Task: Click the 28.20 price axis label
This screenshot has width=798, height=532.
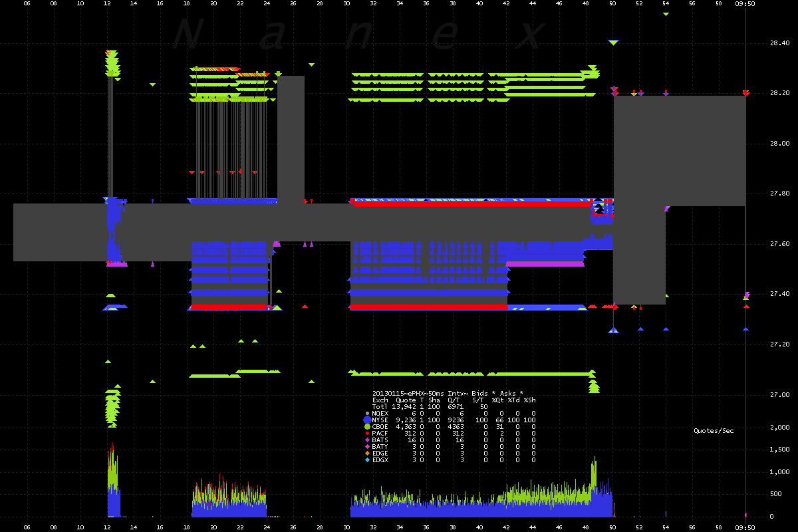Action: [x=779, y=93]
